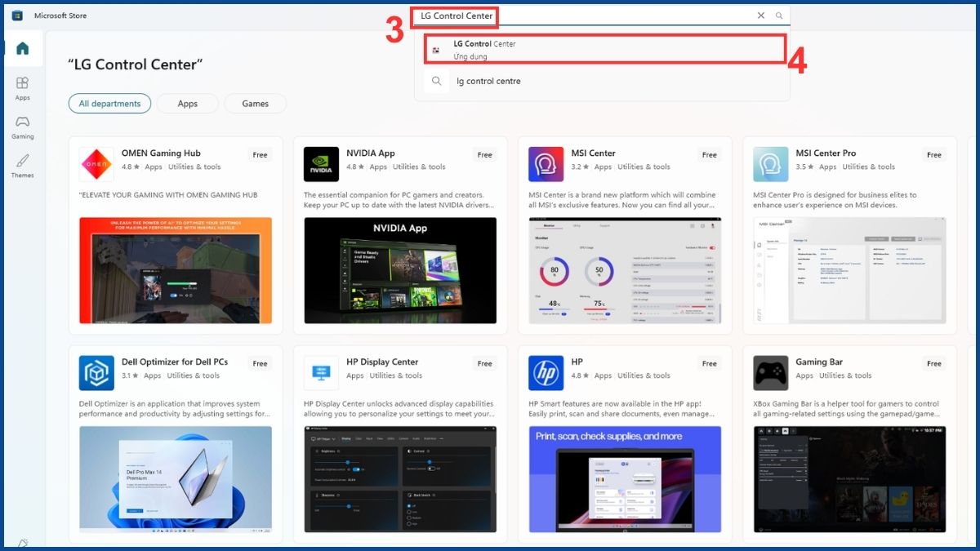
Task: Select the Games filter chip
Action: click(255, 104)
